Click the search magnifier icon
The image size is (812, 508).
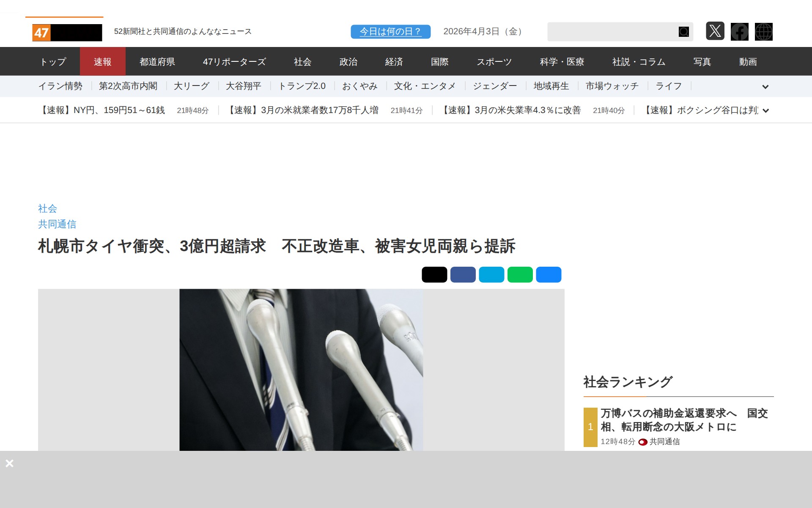683,32
